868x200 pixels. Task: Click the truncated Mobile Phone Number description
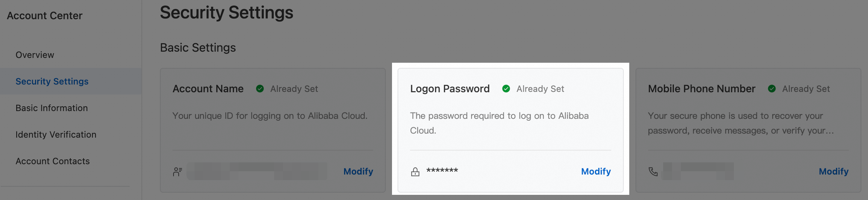(x=741, y=123)
